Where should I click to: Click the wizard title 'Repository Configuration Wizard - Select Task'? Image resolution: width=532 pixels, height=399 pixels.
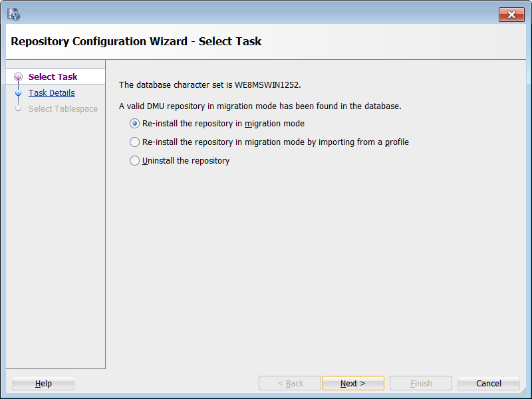coord(136,41)
